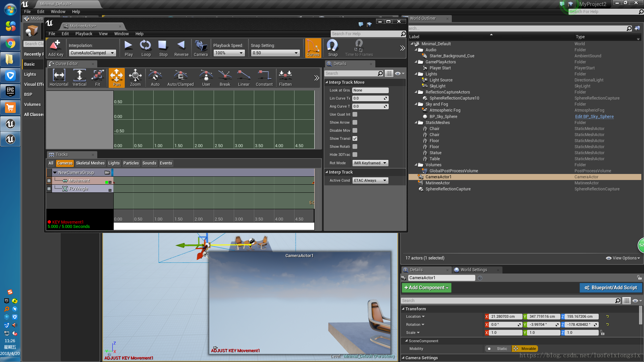Open the Snap Setting dropdown
This screenshot has height=362, width=644.
(x=275, y=53)
